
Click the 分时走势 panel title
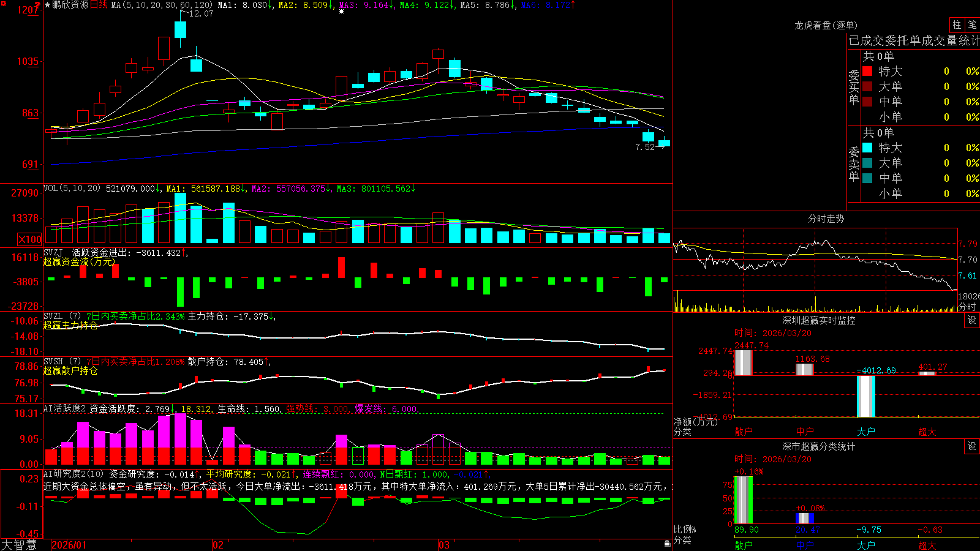826,219
